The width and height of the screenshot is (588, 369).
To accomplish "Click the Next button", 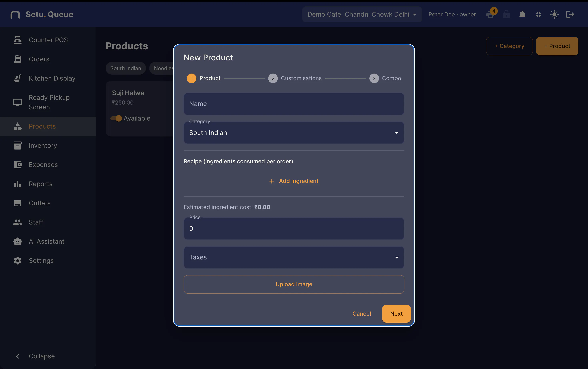I will click(396, 314).
